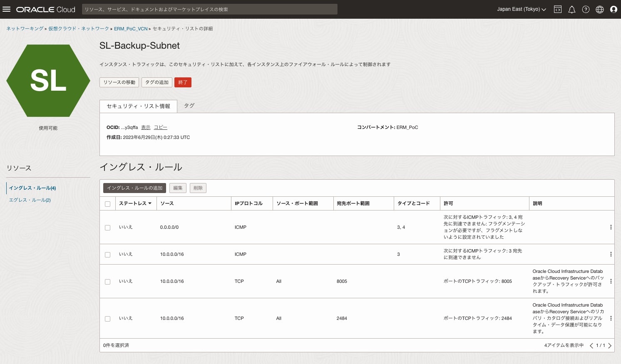
Task: Open the help question mark menu
Action: (x=586, y=9)
